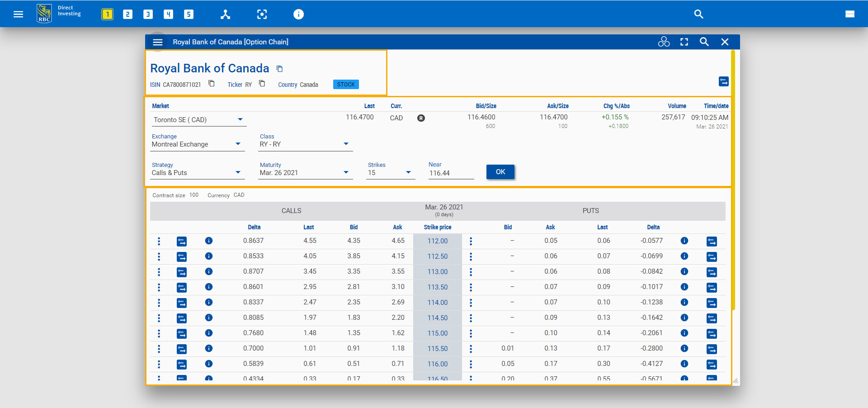
Task: Click the info icon in top bar
Action: (x=298, y=14)
